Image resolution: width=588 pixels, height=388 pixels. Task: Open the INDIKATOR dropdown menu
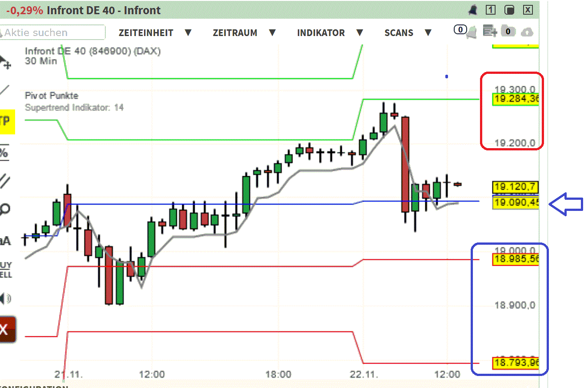click(x=330, y=33)
